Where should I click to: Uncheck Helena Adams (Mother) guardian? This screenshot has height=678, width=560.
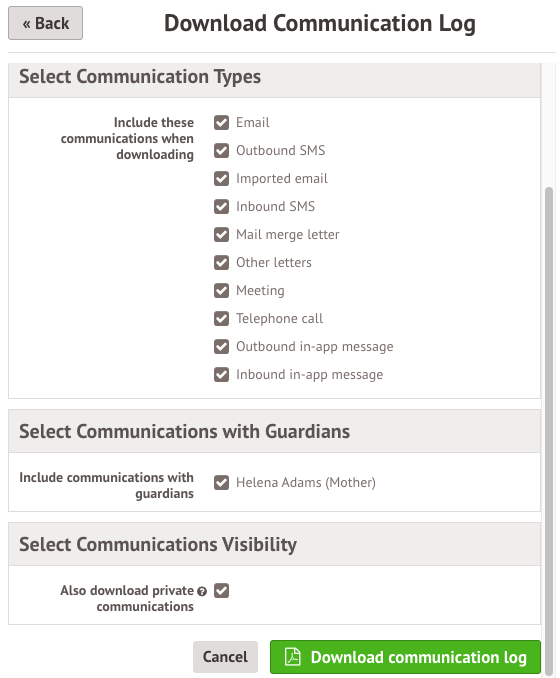(221, 482)
